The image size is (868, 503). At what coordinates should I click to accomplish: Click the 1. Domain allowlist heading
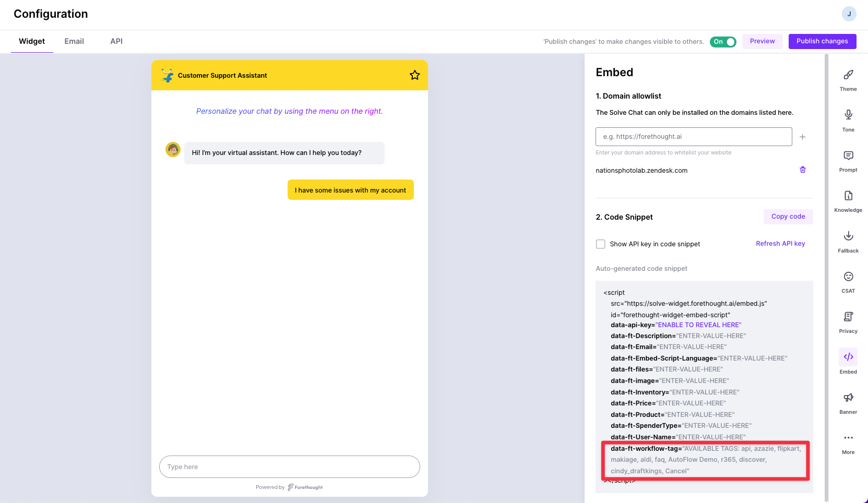tap(628, 96)
